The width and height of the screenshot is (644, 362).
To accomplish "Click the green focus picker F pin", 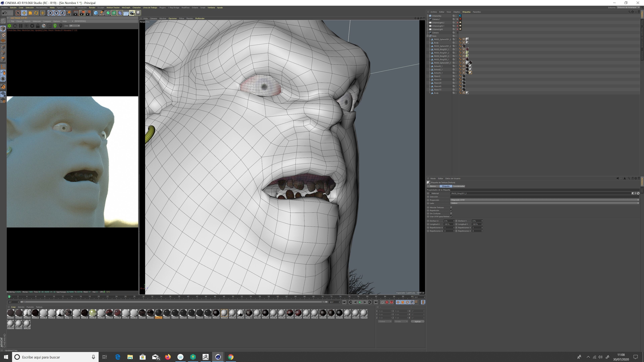I will click(x=55, y=26).
